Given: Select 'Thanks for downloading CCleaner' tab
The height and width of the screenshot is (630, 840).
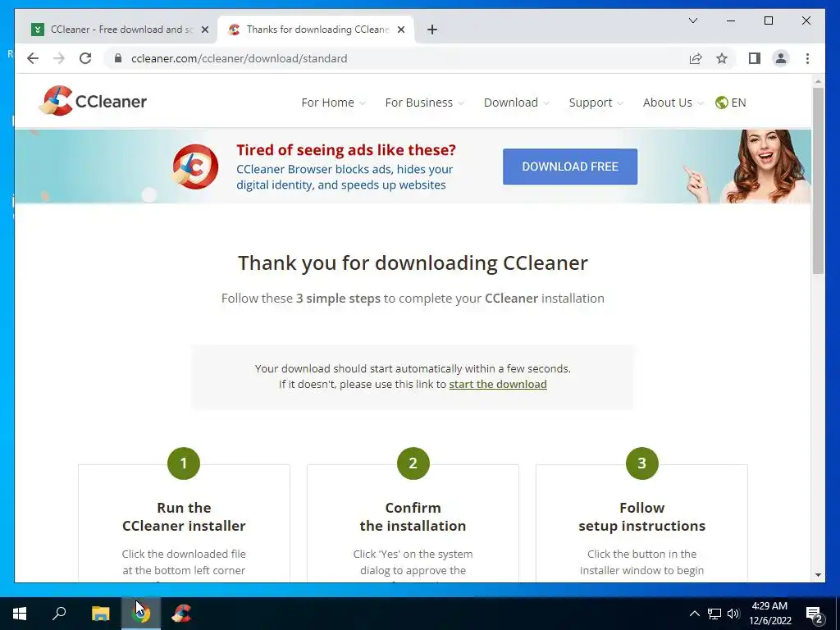Looking at the screenshot, I should [x=316, y=30].
